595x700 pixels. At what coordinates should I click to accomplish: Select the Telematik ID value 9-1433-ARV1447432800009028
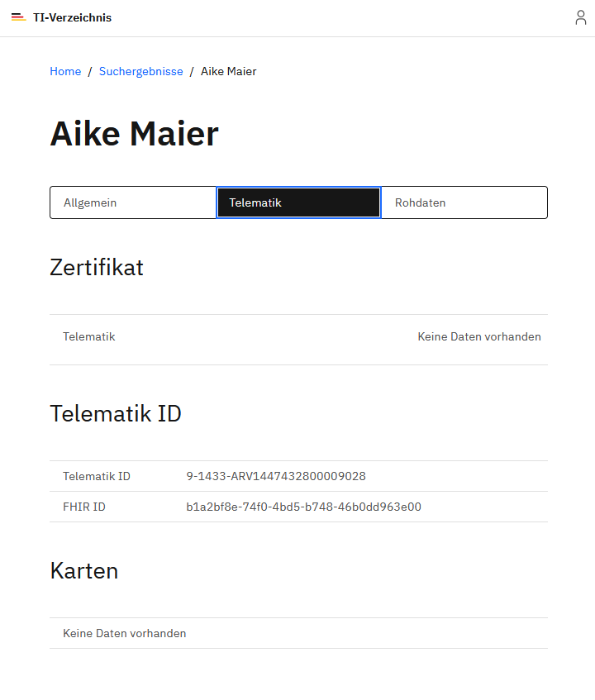click(276, 476)
